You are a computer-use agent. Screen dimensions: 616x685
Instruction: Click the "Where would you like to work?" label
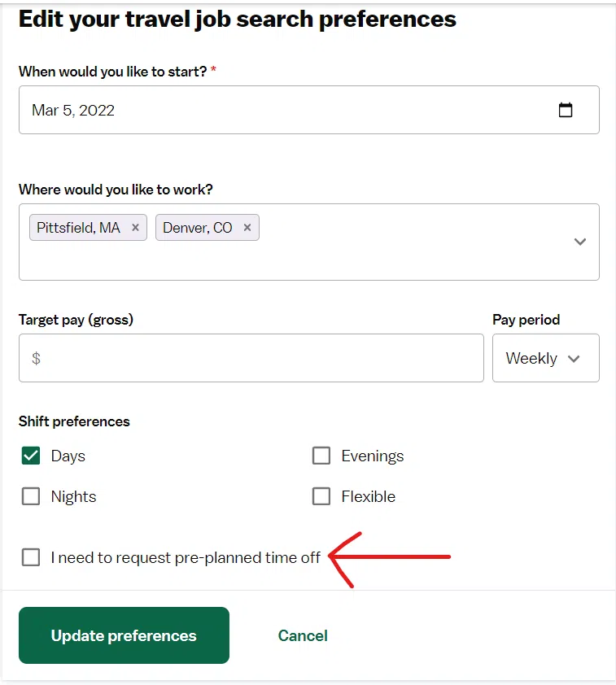coord(116,190)
